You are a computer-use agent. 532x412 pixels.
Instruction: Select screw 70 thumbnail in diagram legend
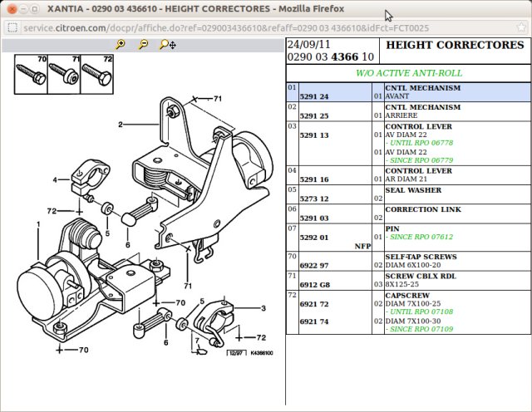coord(31,74)
